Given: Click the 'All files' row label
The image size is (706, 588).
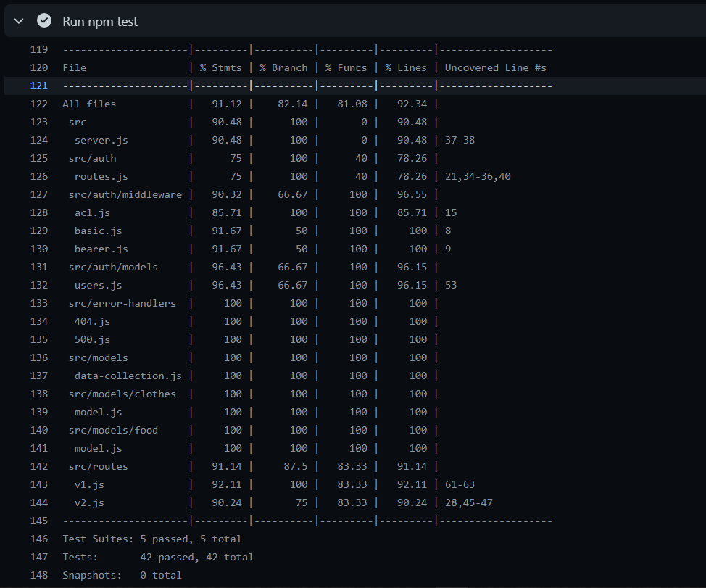Looking at the screenshot, I should click(89, 104).
